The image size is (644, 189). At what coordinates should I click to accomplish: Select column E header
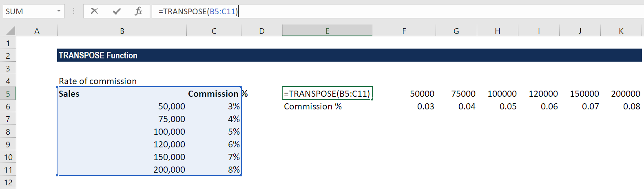(x=327, y=31)
